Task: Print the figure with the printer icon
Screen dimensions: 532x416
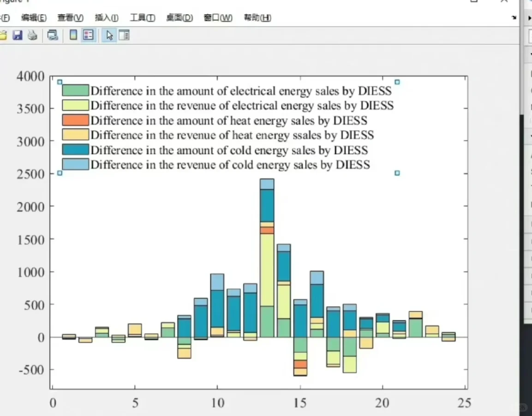Action: [x=33, y=35]
